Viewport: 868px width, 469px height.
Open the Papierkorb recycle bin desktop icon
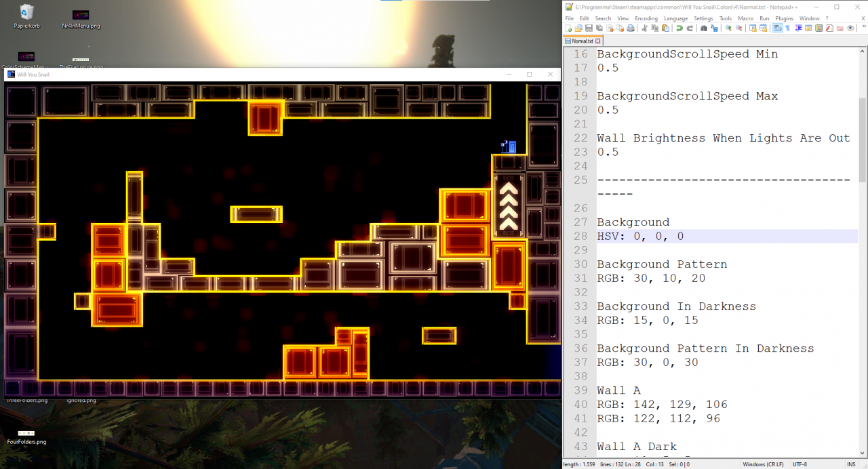(27, 16)
